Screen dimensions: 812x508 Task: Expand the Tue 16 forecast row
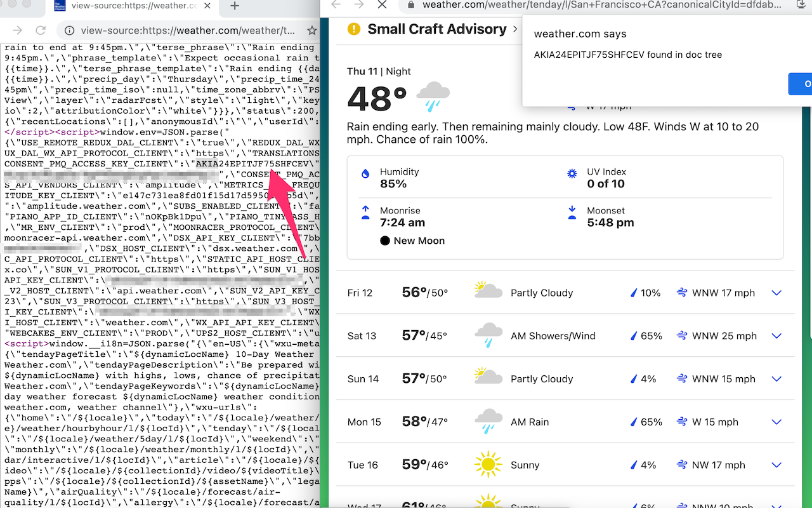tap(776, 465)
